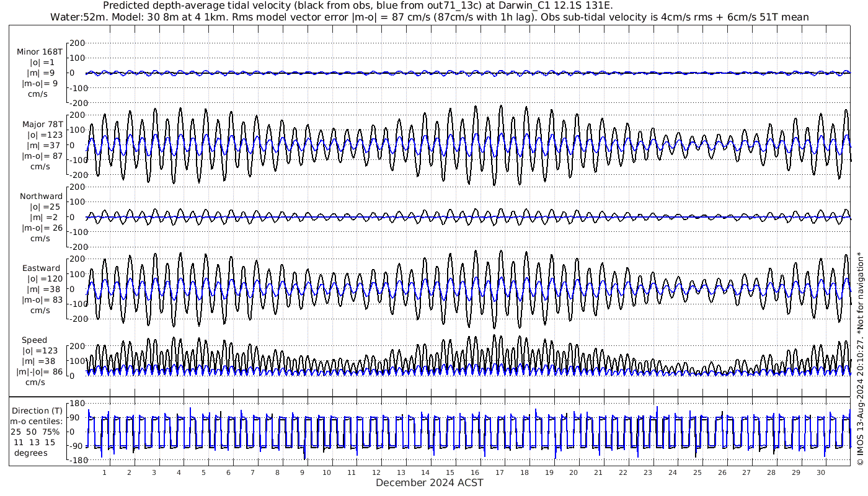
Task: Click day '27' on the date axis
Action: click(746, 472)
